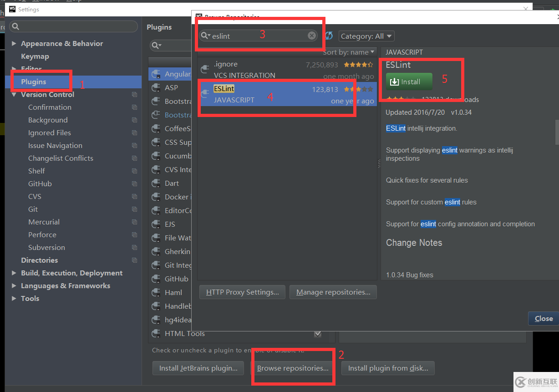Viewport: 559px width, 392px height.
Task: Install the ESLint plugin
Action: point(409,81)
